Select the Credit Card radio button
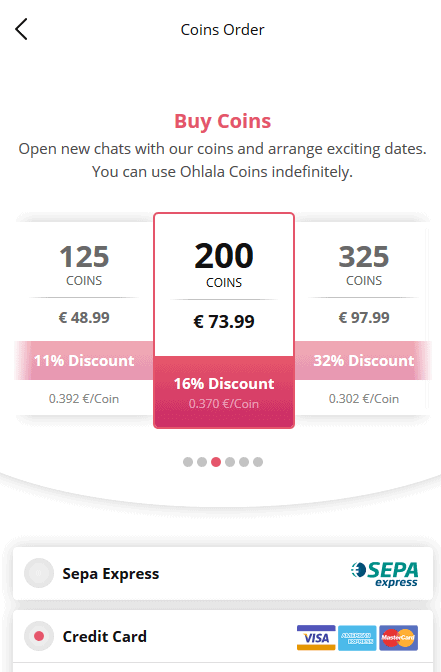This screenshot has width=441, height=672. (x=39, y=636)
